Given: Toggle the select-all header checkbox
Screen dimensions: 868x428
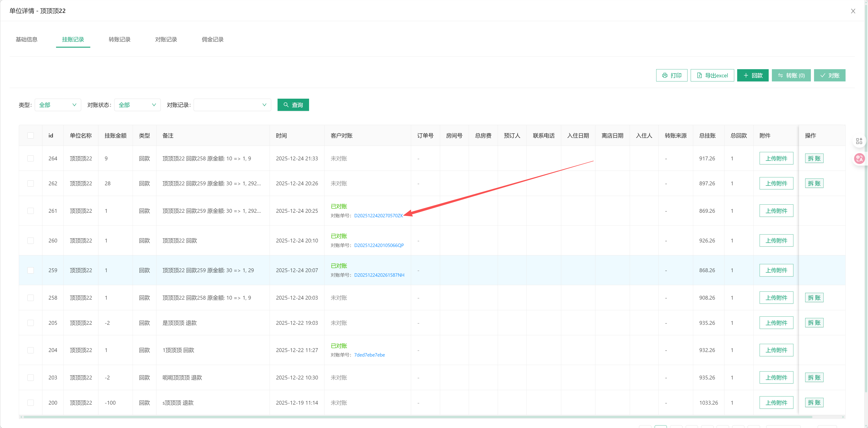Looking at the screenshot, I should [x=31, y=135].
